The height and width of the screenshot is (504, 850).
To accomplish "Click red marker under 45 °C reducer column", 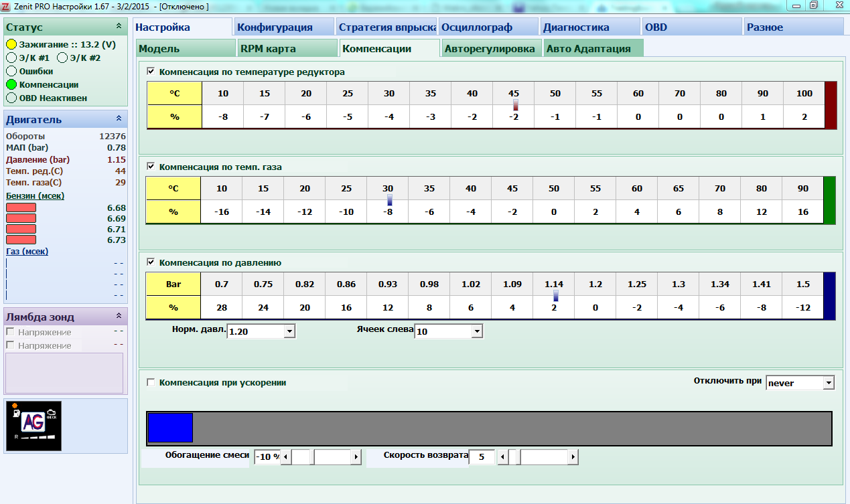I will (x=516, y=105).
